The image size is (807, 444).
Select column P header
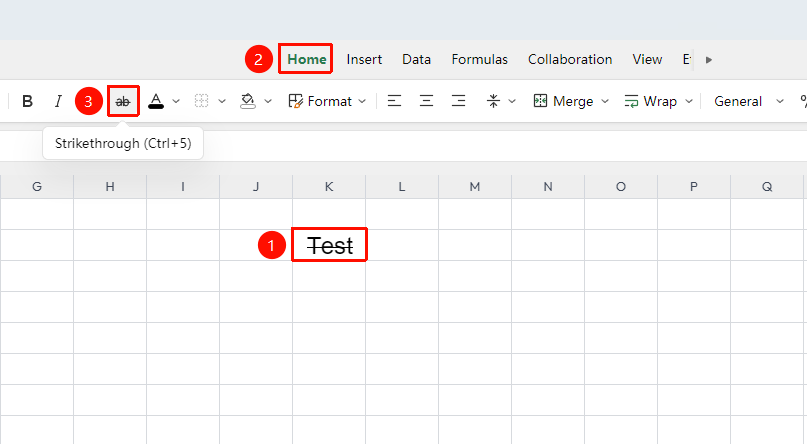pos(694,187)
